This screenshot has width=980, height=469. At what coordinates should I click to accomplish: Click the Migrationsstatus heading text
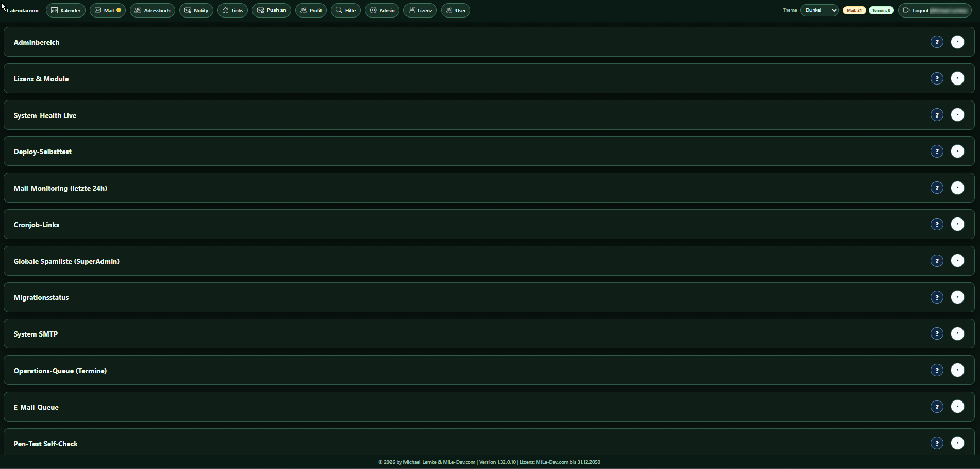(x=41, y=297)
